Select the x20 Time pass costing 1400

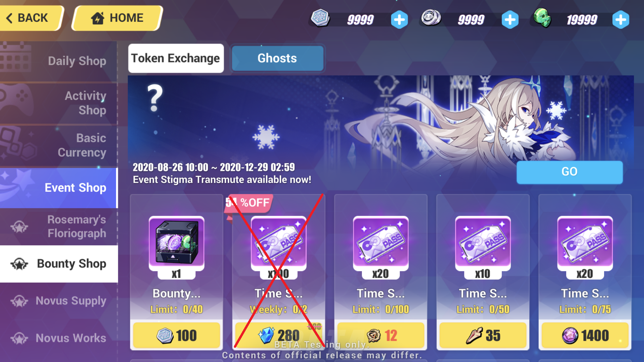coord(585,241)
